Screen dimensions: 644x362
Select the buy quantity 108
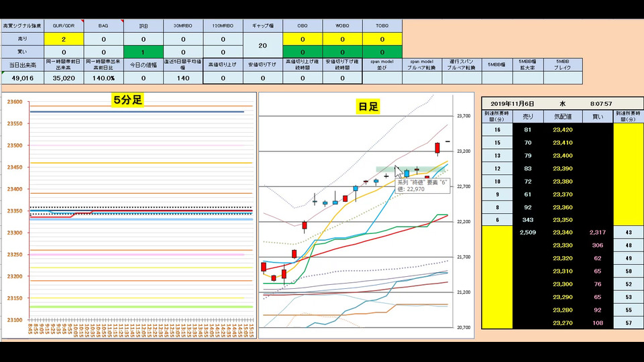point(598,323)
